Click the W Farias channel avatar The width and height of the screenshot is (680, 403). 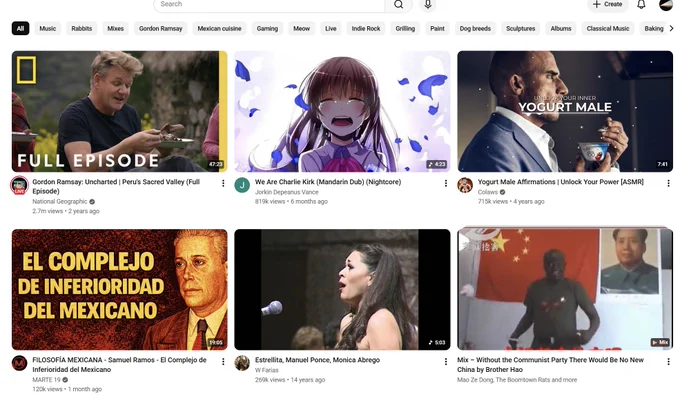(x=242, y=363)
